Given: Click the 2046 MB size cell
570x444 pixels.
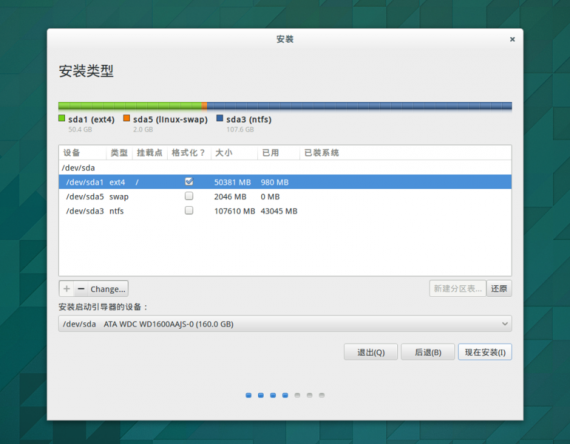Looking at the screenshot, I should (230, 197).
